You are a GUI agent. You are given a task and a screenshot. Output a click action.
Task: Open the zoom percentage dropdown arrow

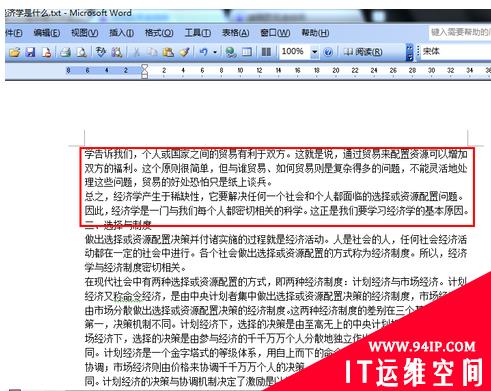point(314,52)
